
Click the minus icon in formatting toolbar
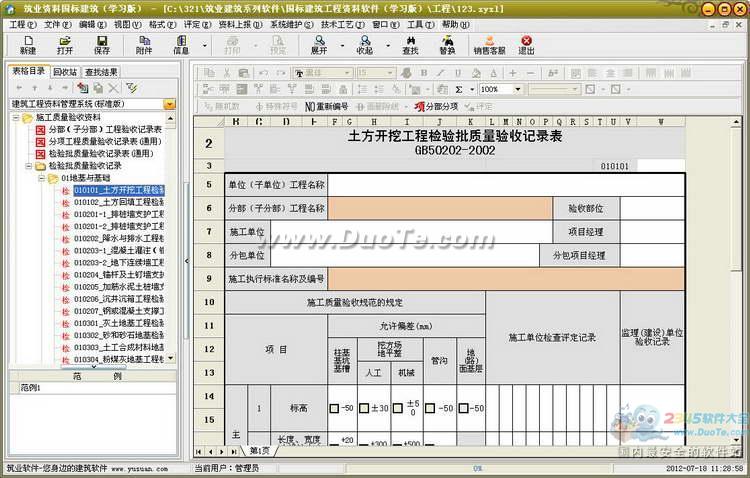(x=530, y=73)
